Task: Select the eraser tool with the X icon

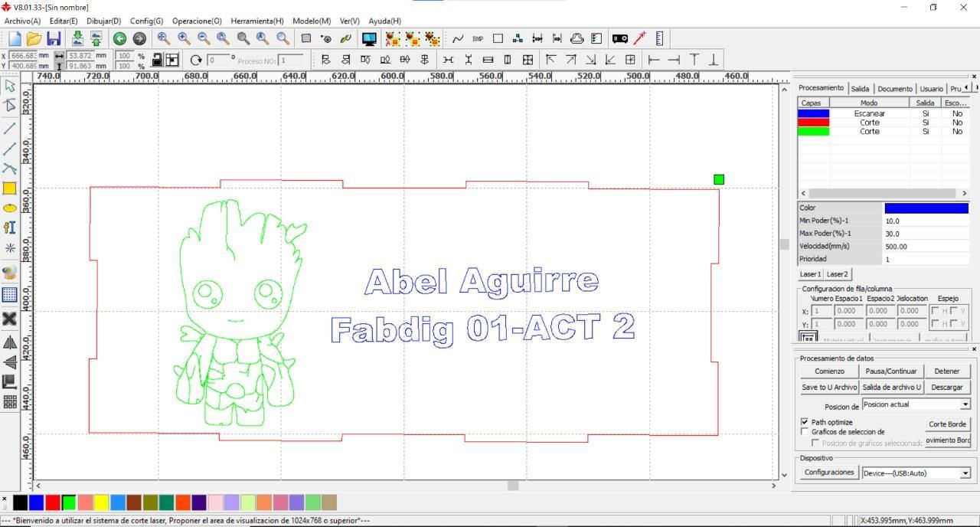Action: pos(10,319)
